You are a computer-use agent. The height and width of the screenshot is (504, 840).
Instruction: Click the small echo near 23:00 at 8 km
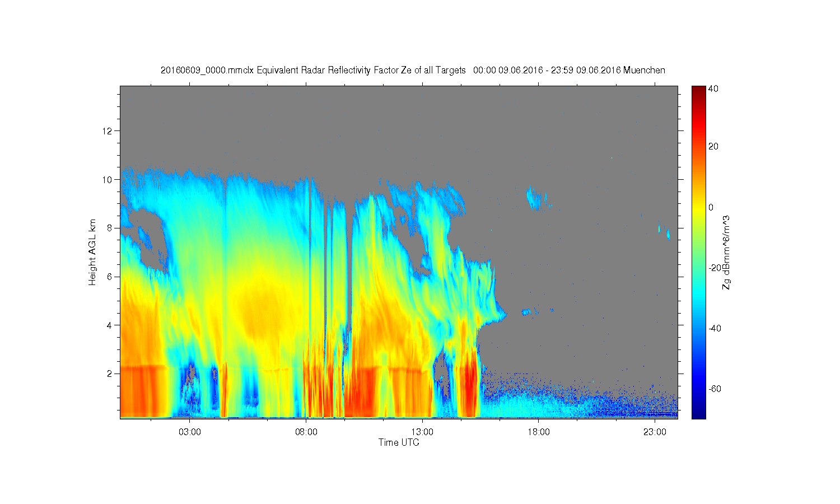point(664,231)
